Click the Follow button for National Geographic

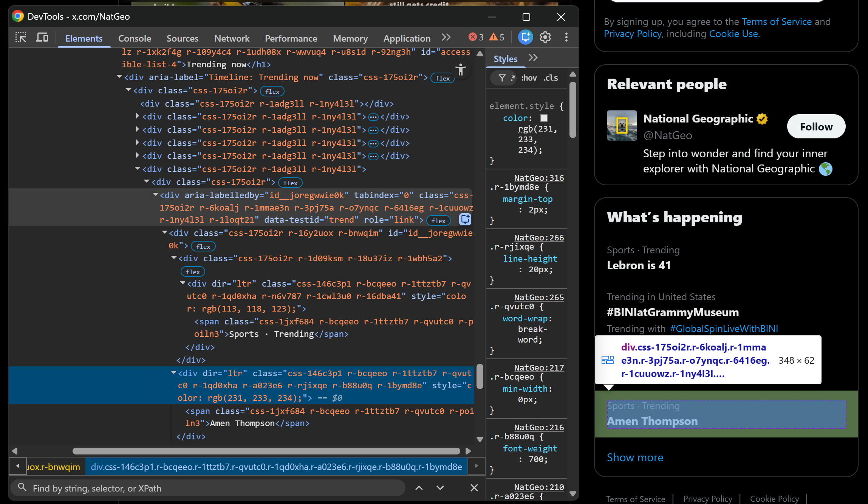[816, 127]
